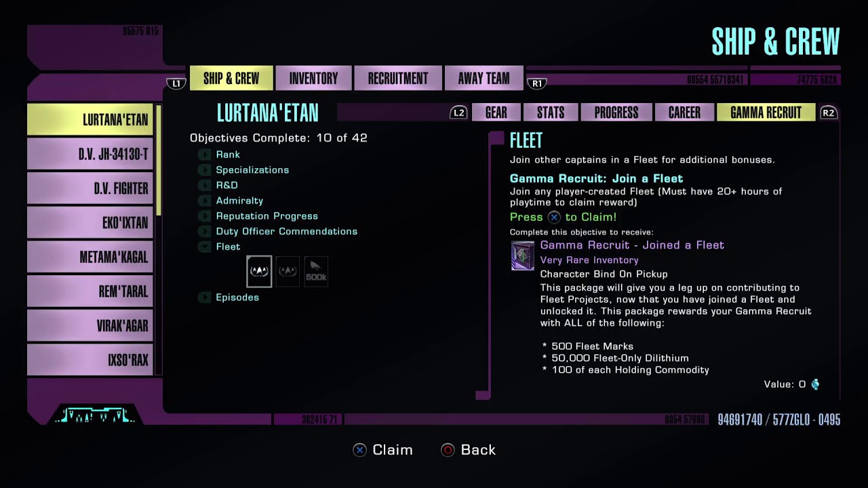Image resolution: width=868 pixels, height=488 pixels.
Task: Click the L2 trigger indicator
Action: pos(459,113)
